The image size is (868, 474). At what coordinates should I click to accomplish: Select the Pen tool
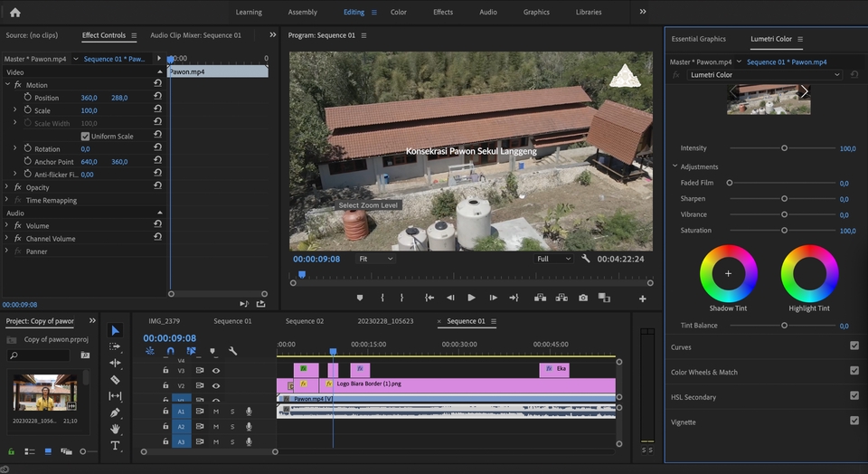[x=115, y=412]
